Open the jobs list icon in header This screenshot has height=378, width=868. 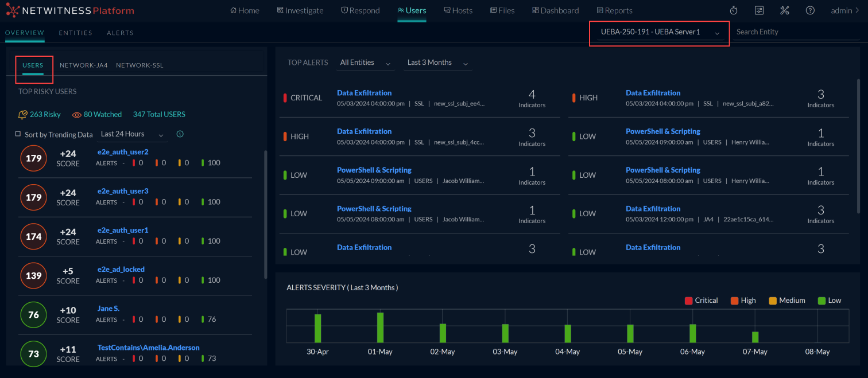tap(759, 10)
